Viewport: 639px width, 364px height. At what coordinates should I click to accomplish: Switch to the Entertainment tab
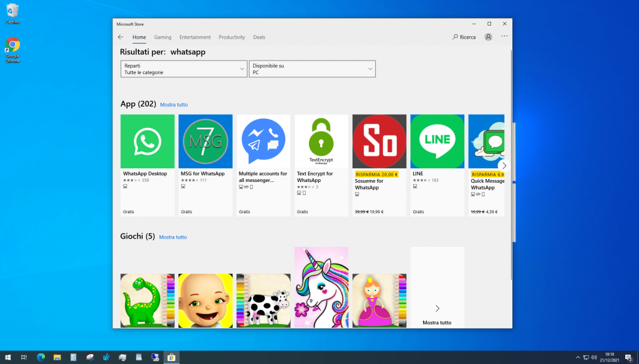click(x=195, y=37)
